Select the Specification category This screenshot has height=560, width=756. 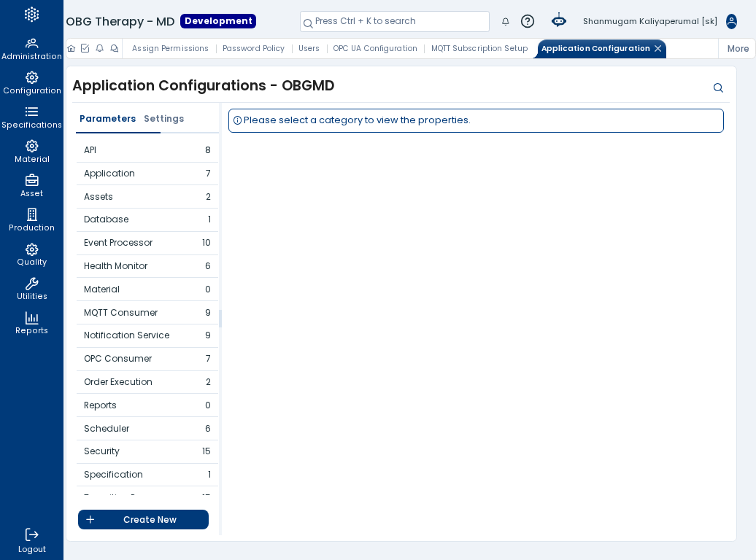tap(147, 474)
